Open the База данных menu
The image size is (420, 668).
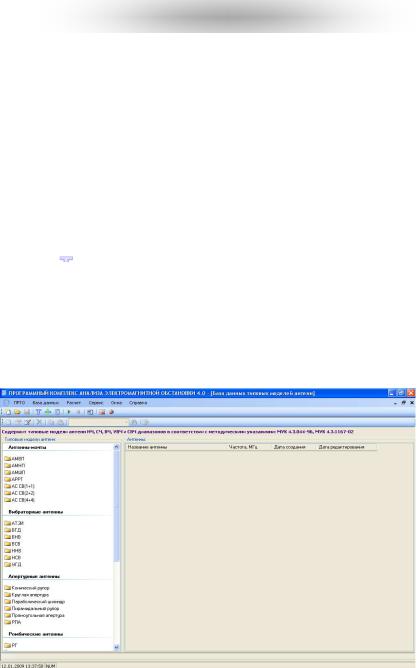(x=46, y=403)
